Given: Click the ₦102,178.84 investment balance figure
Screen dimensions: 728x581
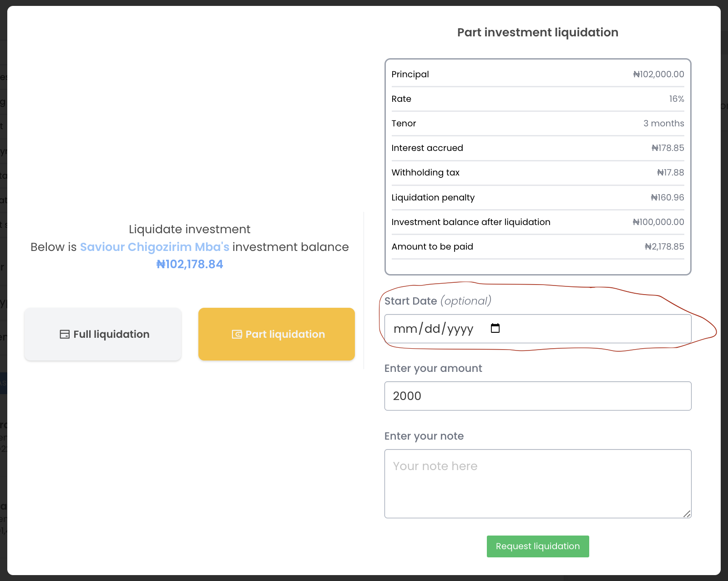Looking at the screenshot, I should 190,264.
